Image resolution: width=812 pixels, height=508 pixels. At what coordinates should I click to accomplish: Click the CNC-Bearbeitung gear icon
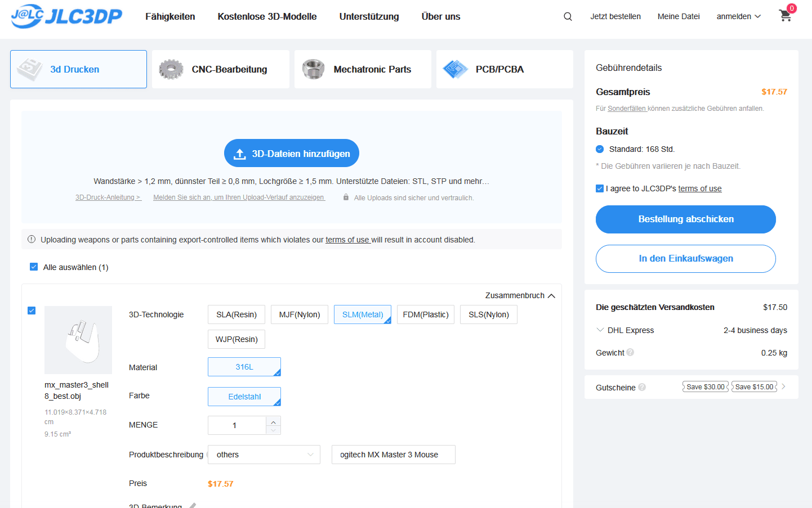171,69
